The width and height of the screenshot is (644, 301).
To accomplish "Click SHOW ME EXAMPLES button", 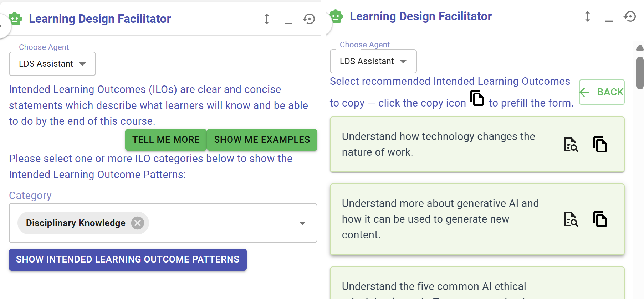I will (x=262, y=140).
